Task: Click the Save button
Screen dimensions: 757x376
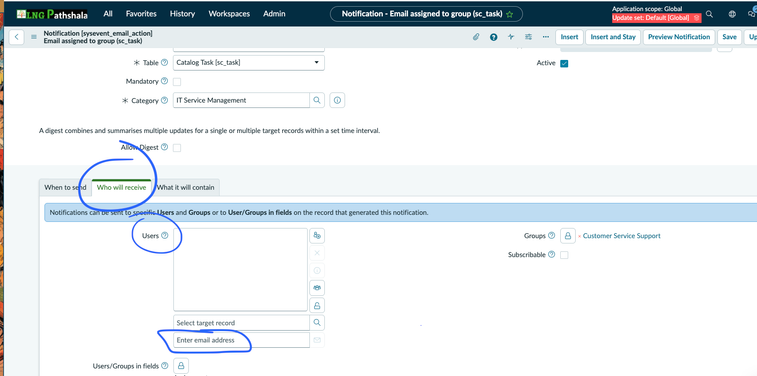Action: (729, 37)
